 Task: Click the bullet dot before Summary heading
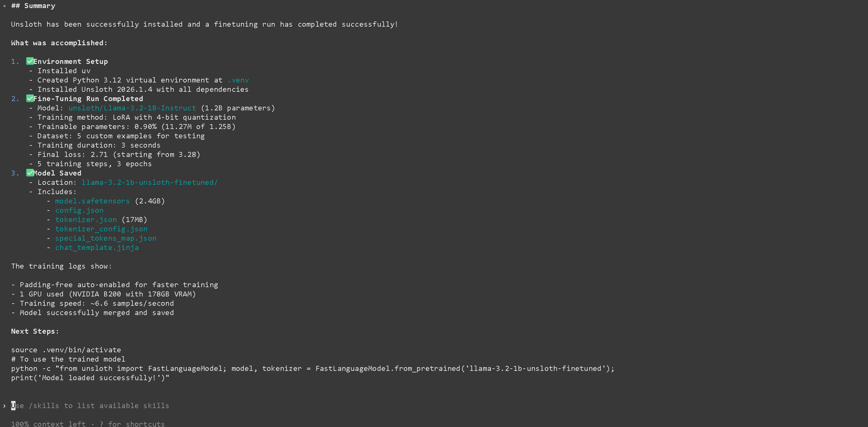4,6
